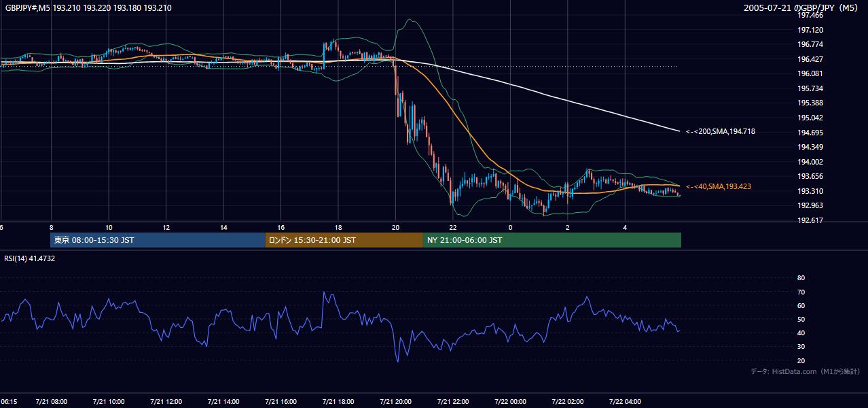This screenshot has width=868, height=408.
Task: Click price axis value 196.081
Action: [x=810, y=74]
